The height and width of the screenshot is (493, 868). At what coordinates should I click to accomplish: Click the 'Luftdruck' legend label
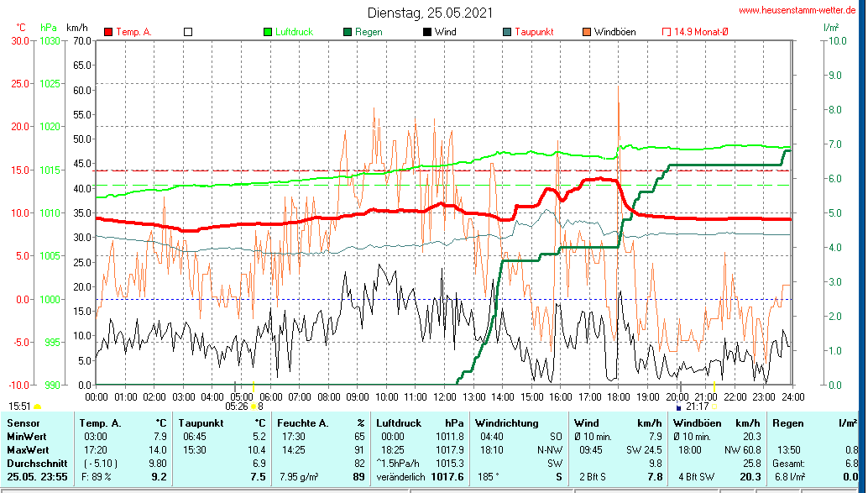(x=294, y=32)
